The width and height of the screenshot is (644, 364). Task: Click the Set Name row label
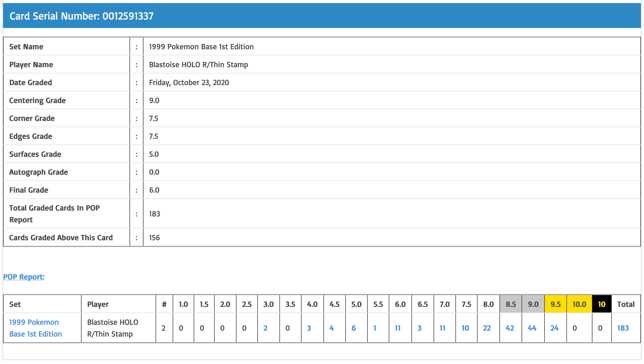tap(26, 46)
